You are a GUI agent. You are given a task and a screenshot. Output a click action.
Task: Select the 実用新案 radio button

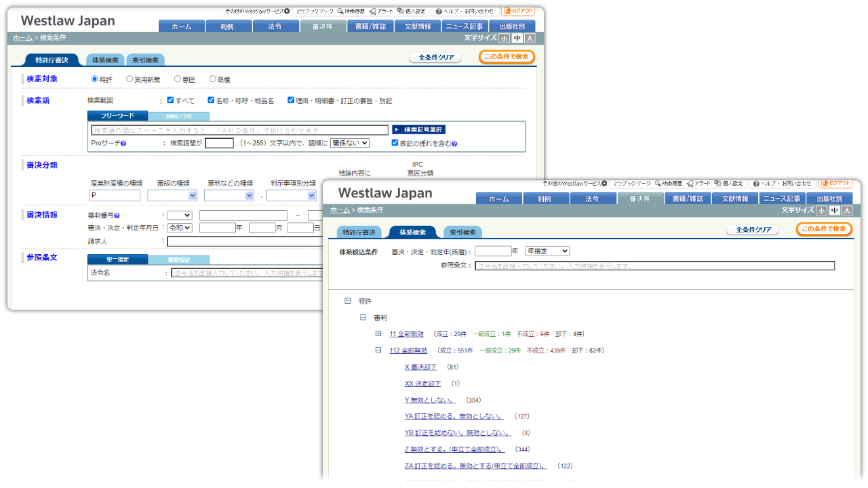[x=128, y=79]
